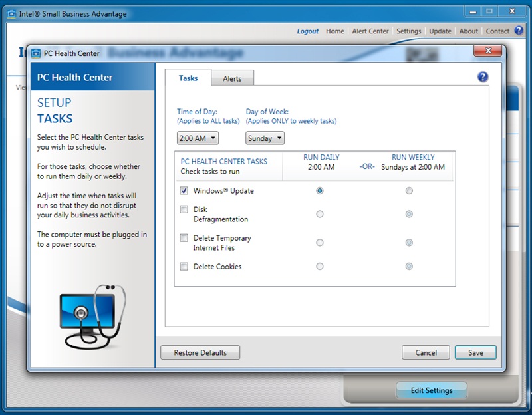Click Edit Settings in the main window
This screenshot has height=415, width=532.
(x=432, y=390)
